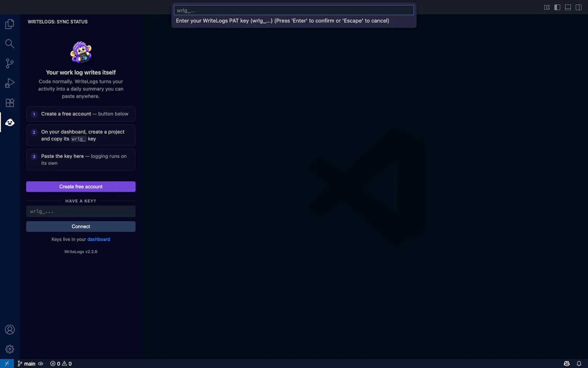Click the WRITELOGS: SYNC STATUS panel title
Viewport: 588px width, 368px height.
[x=58, y=22]
